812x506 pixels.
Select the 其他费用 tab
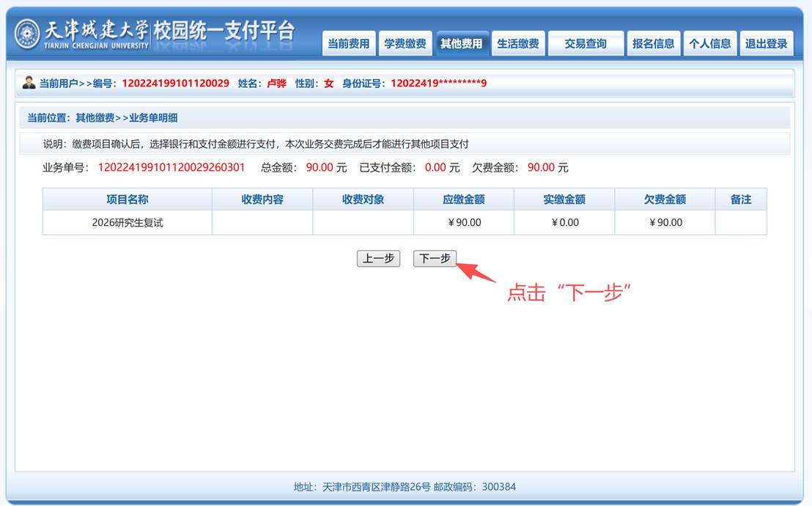(462, 43)
